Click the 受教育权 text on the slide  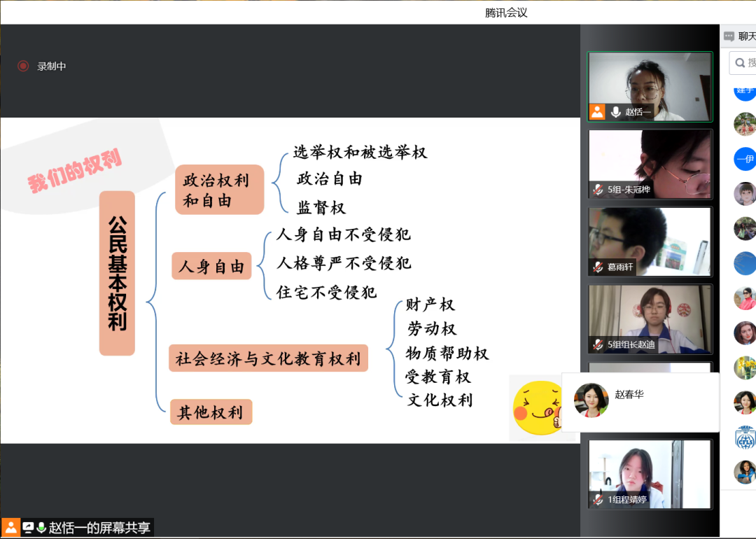[x=437, y=377]
